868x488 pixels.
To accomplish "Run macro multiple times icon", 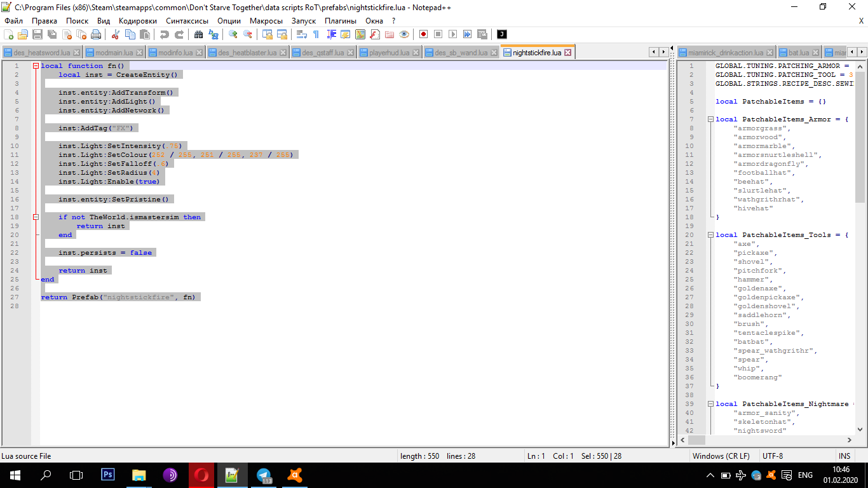I will [x=467, y=34].
